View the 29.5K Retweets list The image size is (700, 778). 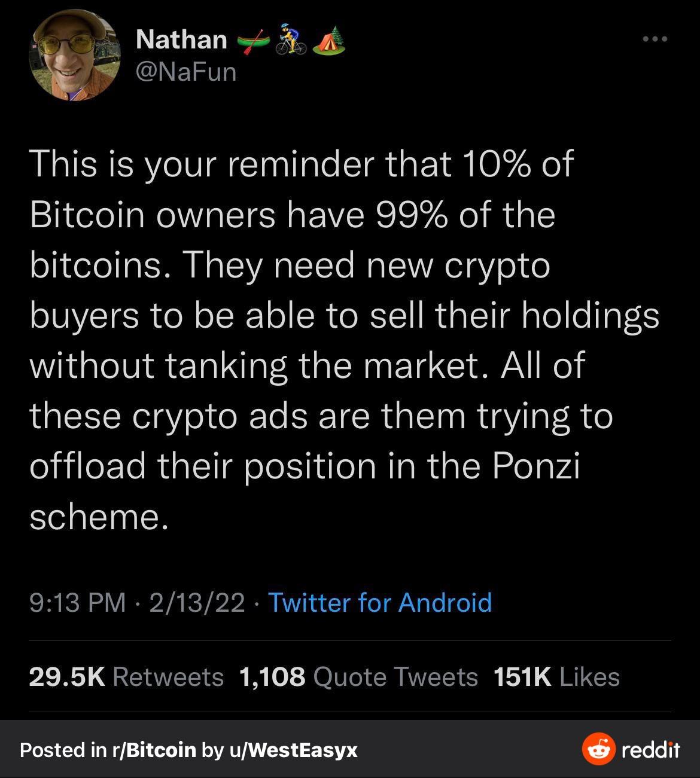point(126,677)
